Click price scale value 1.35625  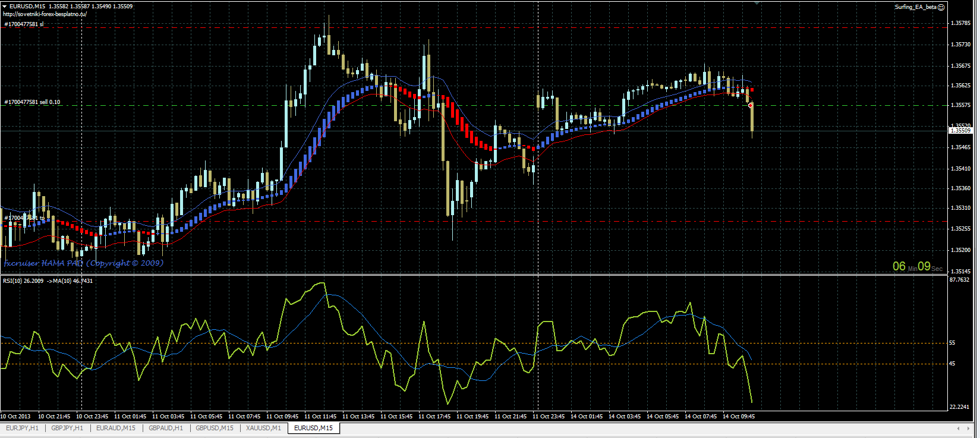[961, 86]
